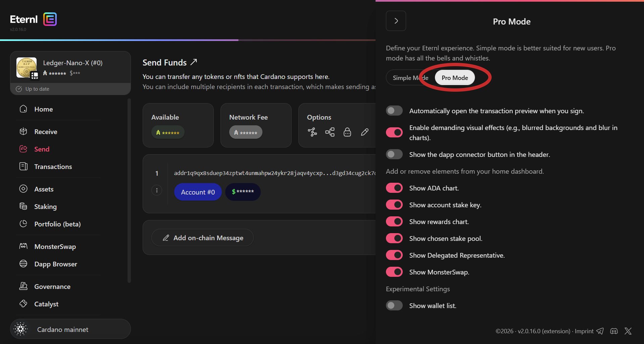Open Staking in the sidebar

45,207
